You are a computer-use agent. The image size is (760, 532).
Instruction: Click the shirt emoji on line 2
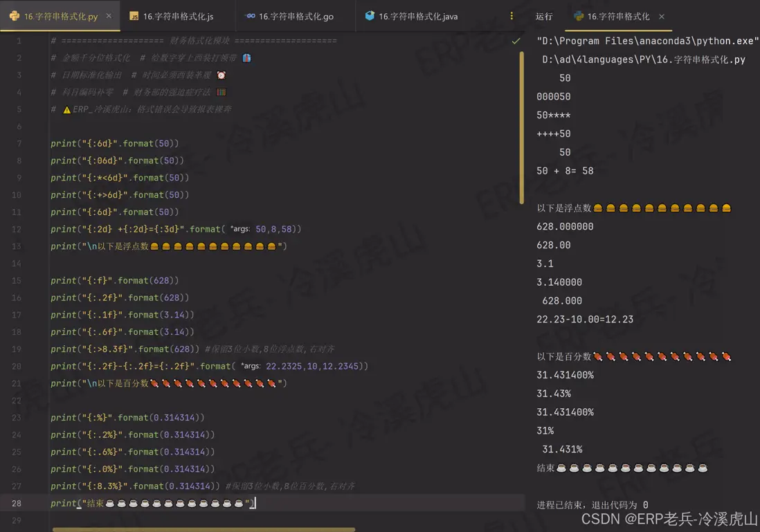[x=246, y=58]
